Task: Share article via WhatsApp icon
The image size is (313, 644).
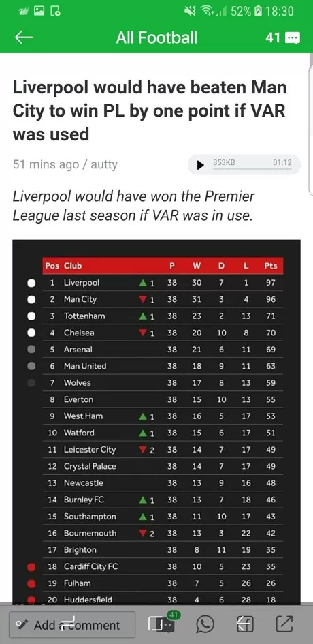Action: (x=205, y=625)
